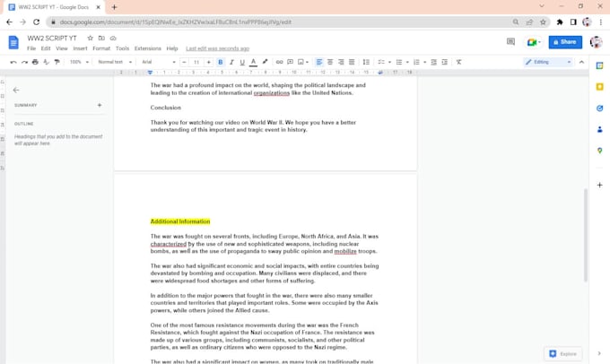Open the View menu
610x364 pixels.
pyautogui.click(x=62, y=48)
